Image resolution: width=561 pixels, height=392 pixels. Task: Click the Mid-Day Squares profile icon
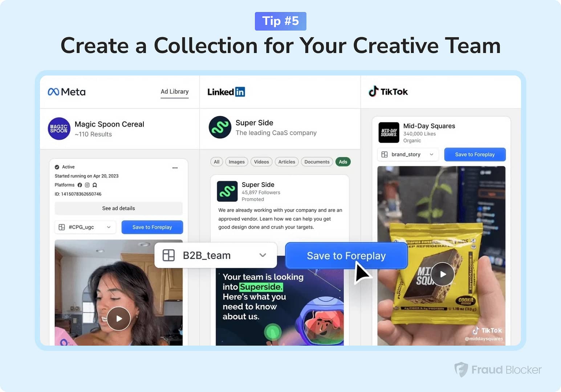(x=389, y=132)
